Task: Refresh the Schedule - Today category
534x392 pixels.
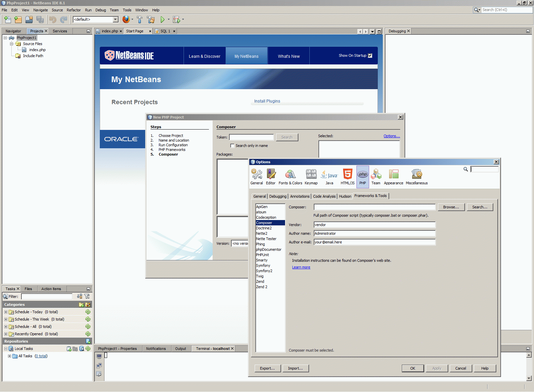Action: pos(88,312)
